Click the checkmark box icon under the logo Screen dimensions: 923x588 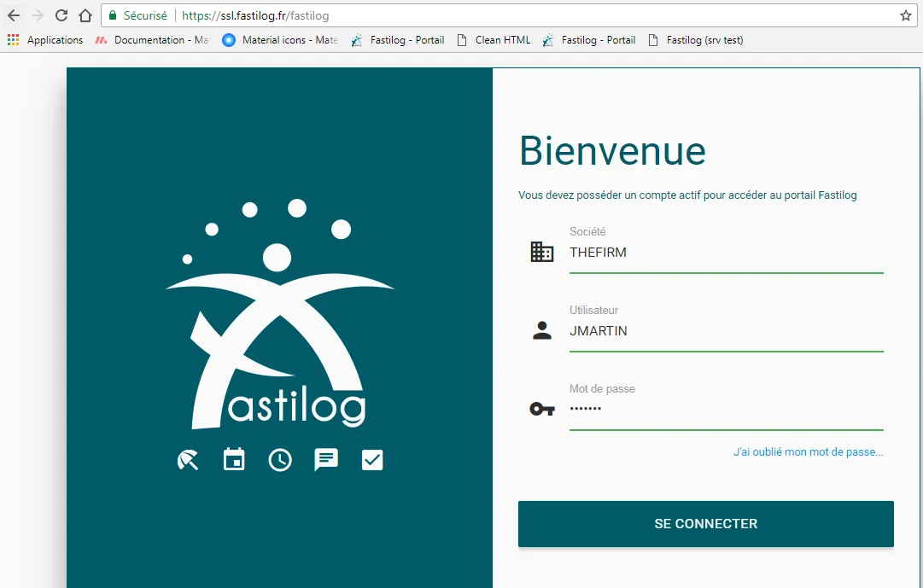[x=372, y=460]
